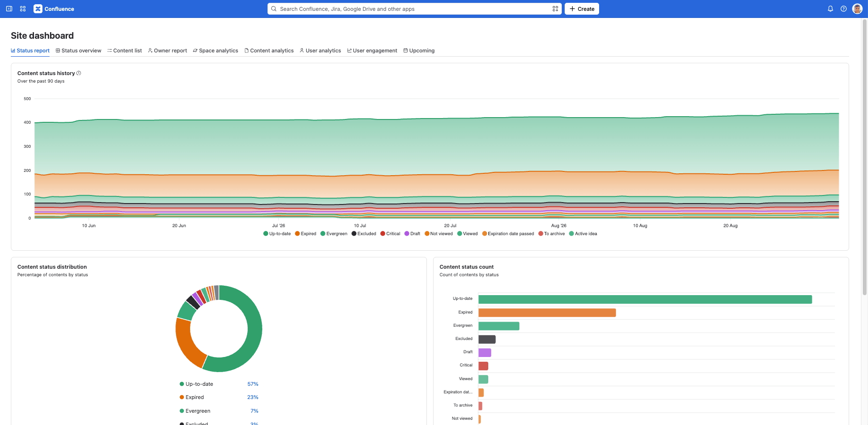This screenshot has height=425, width=868.
Task: Open the Content list tab
Action: tap(125, 51)
